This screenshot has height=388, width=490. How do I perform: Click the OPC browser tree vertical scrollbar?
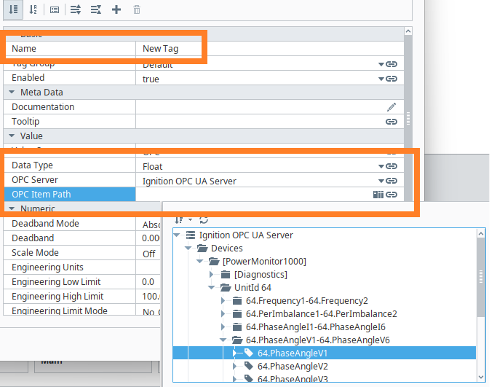click(481, 277)
